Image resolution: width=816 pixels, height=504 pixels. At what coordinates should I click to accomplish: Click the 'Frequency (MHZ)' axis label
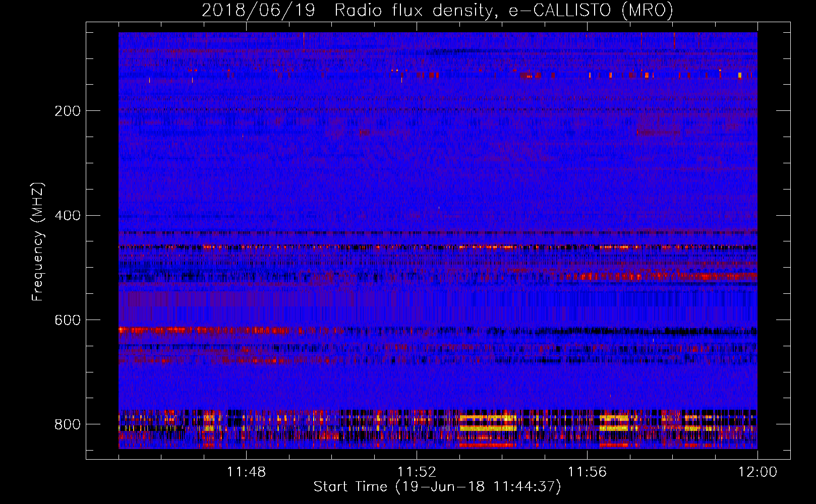point(38,242)
